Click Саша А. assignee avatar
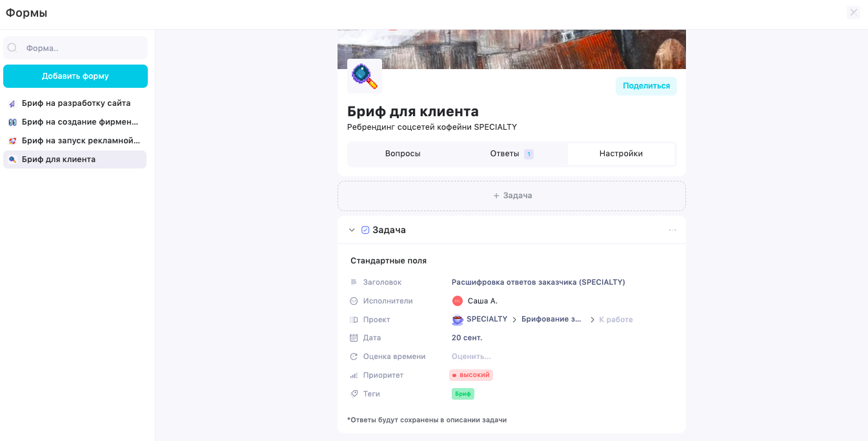The width and height of the screenshot is (868, 441). 458,300
